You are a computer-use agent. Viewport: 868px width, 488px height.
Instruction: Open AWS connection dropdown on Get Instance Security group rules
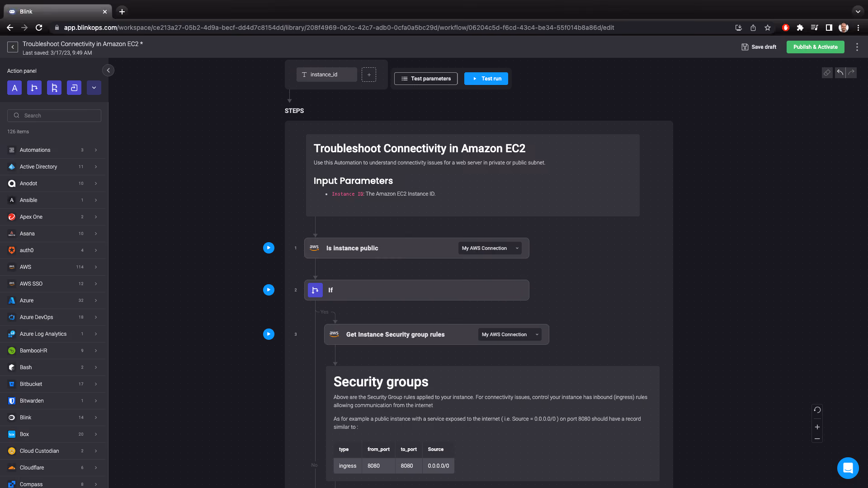510,334
